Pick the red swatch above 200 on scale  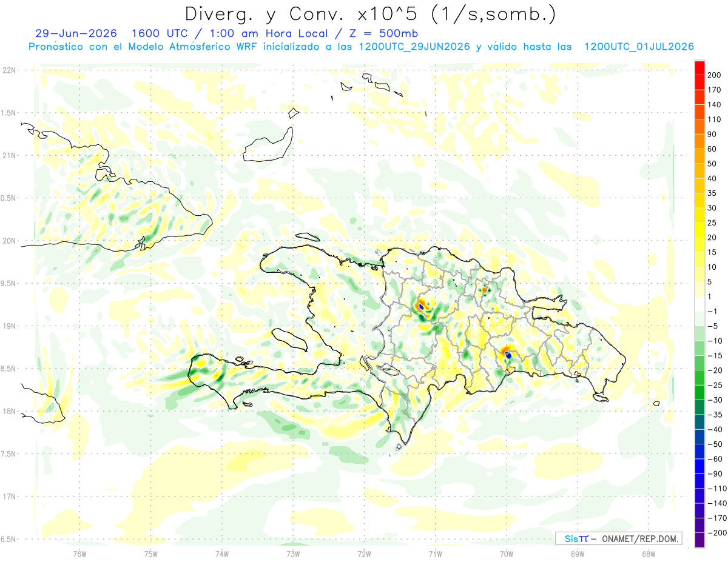[699, 68]
